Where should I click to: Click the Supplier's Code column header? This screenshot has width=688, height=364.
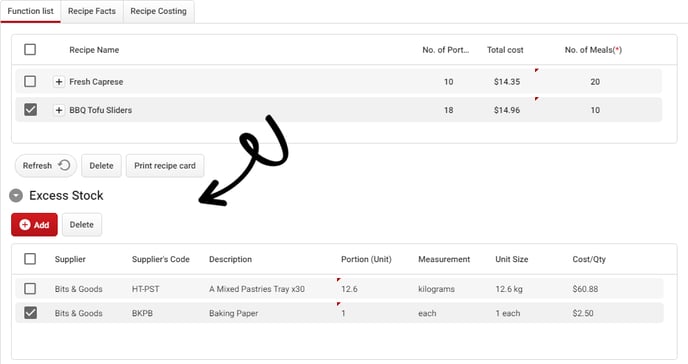click(x=161, y=259)
